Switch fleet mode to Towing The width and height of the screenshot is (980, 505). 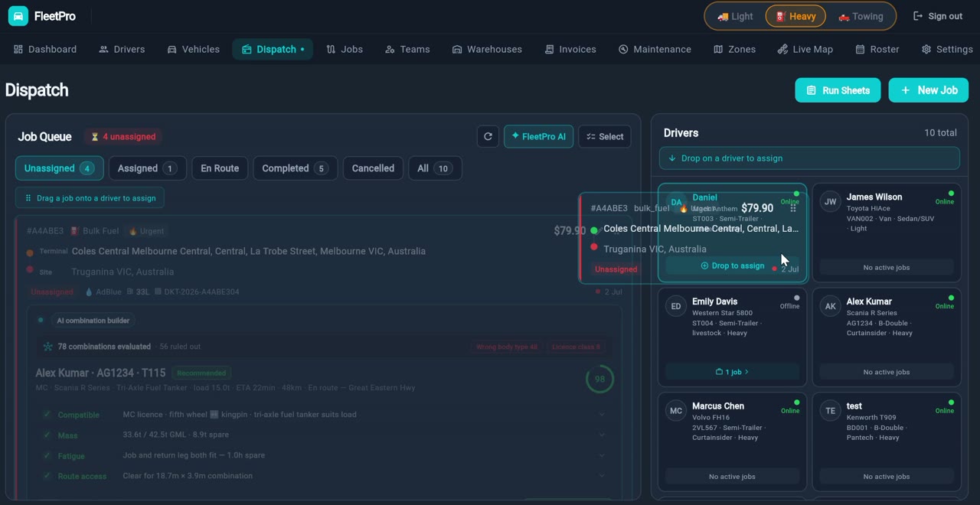[x=861, y=16]
